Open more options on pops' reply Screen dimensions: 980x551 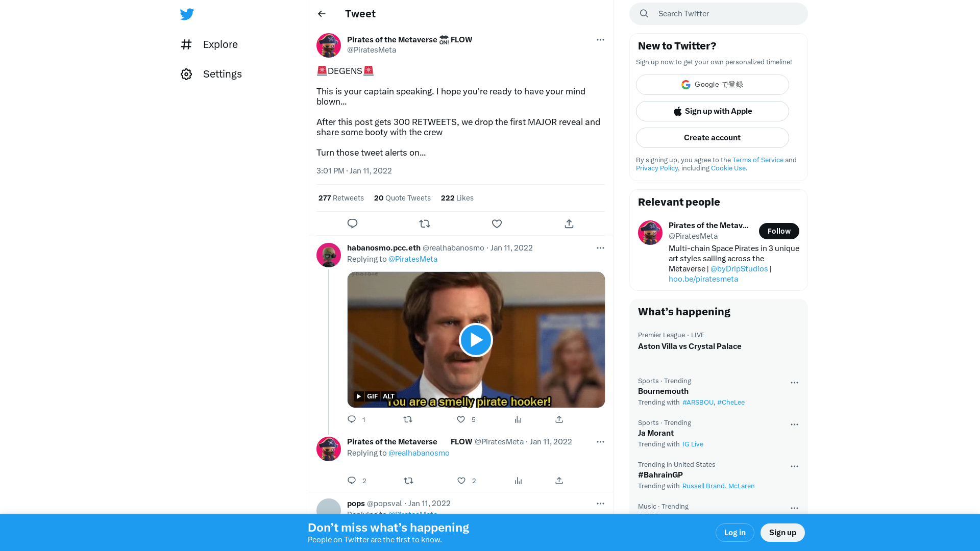coord(600,504)
